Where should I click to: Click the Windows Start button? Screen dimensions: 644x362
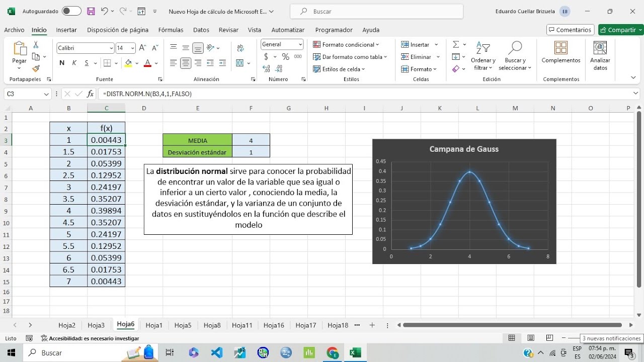pos(11,352)
